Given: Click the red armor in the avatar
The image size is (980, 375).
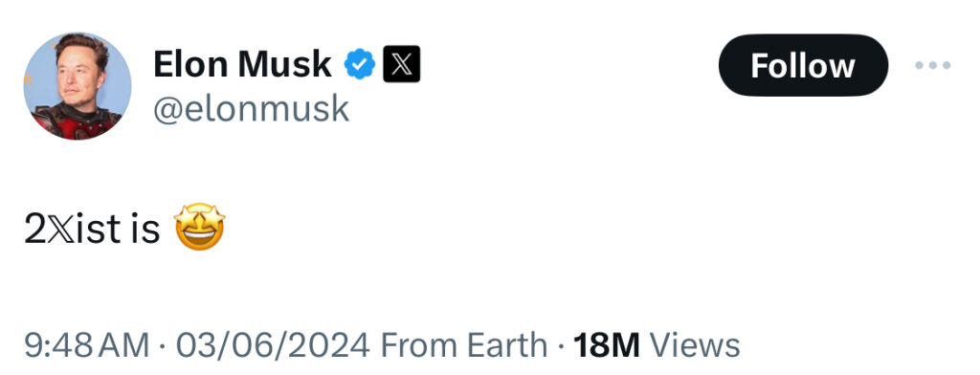Looking at the screenshot, I should click(x=75, y=123).
